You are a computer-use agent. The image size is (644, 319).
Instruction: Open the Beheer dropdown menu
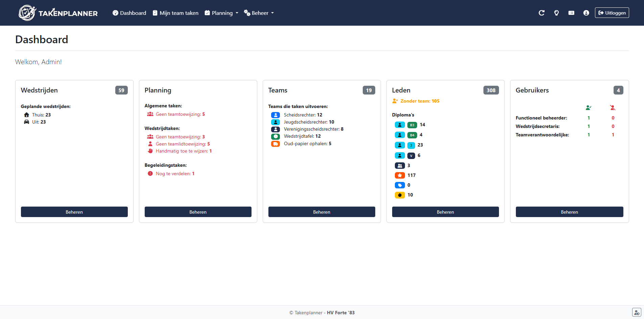click(x=259, y=13)
